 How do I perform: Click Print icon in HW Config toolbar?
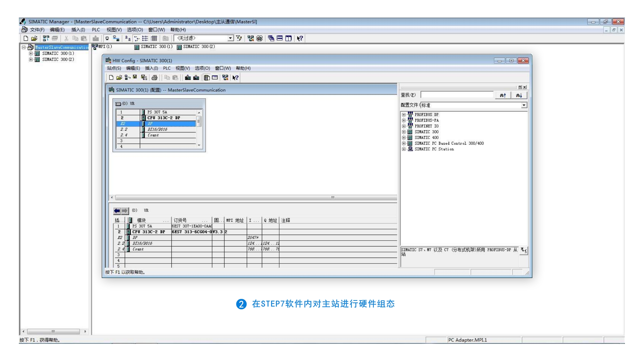tap(154, 78)
